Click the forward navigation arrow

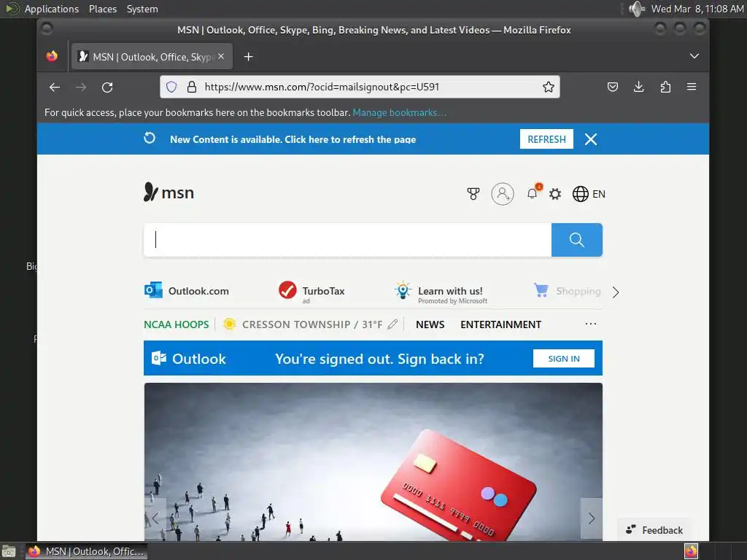coord(81,87)
